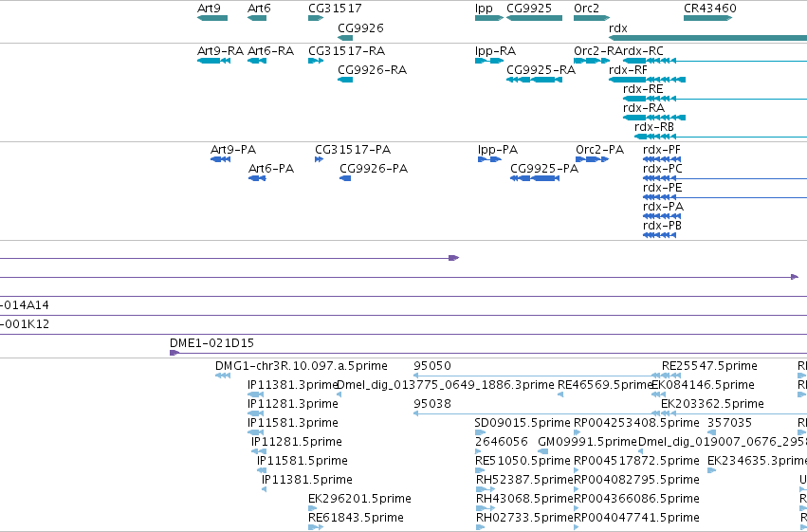807x532 pixels.
Task: Click the Ipp gene feature
Action: pos(489,18)
